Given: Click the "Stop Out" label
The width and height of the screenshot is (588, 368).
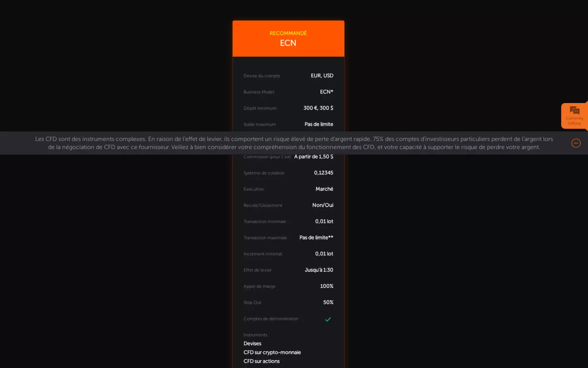Looking at the screenshot, I should pyautogui.click(x=253, y=303).
